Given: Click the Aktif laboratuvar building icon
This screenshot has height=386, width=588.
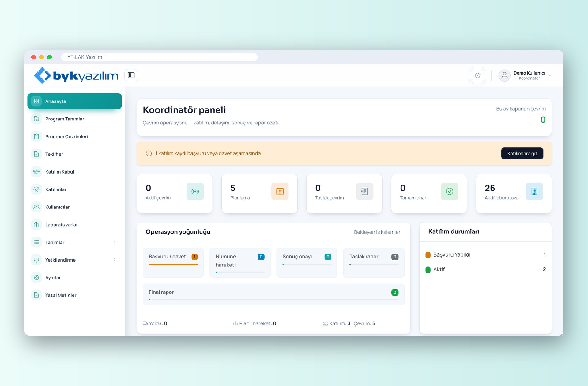Looking at the screenshot, I should (x=534, y=191).
